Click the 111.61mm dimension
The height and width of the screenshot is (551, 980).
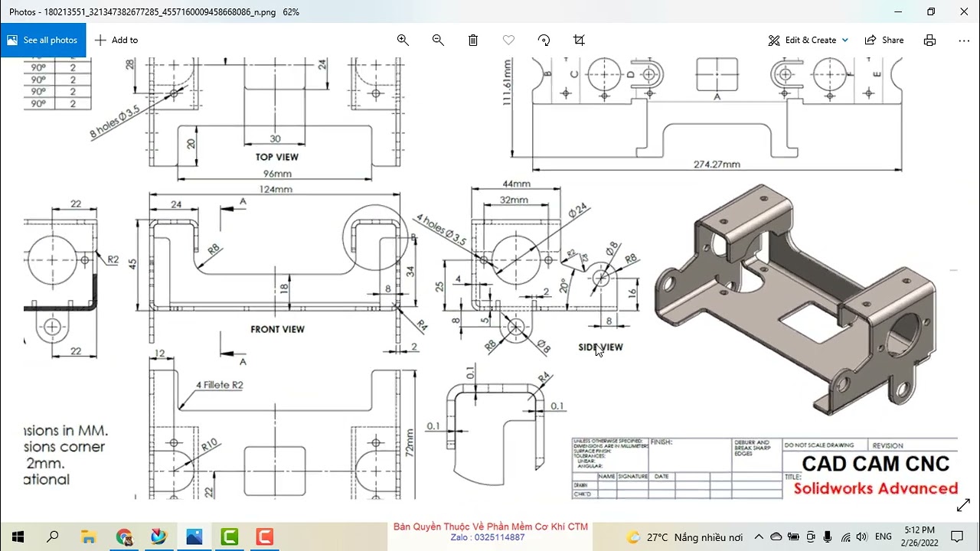click(508, 82)
